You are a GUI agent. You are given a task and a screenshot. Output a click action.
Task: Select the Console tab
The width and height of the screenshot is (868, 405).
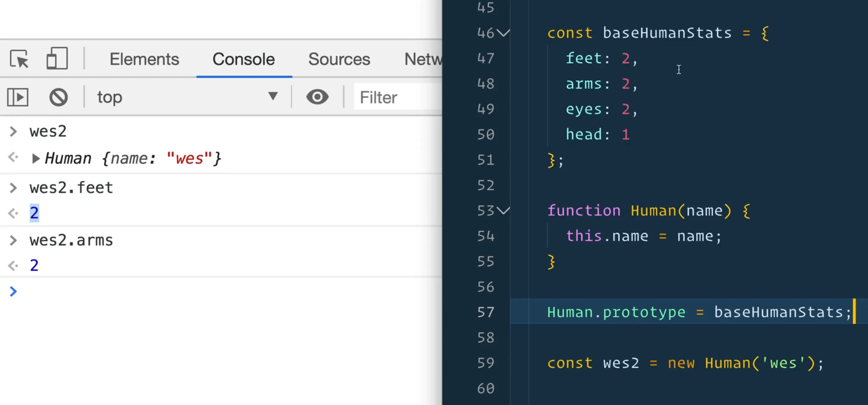click(243, 59)
